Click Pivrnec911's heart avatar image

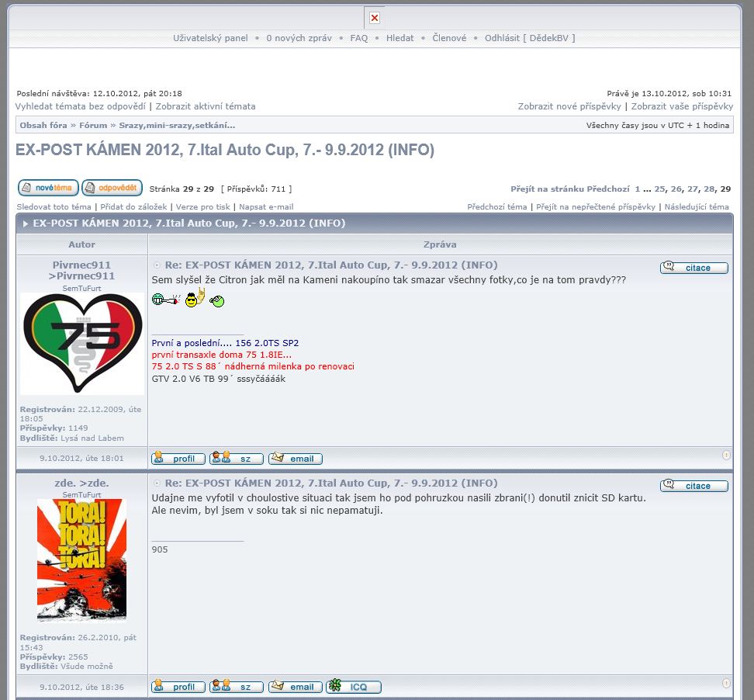point(81,341)
